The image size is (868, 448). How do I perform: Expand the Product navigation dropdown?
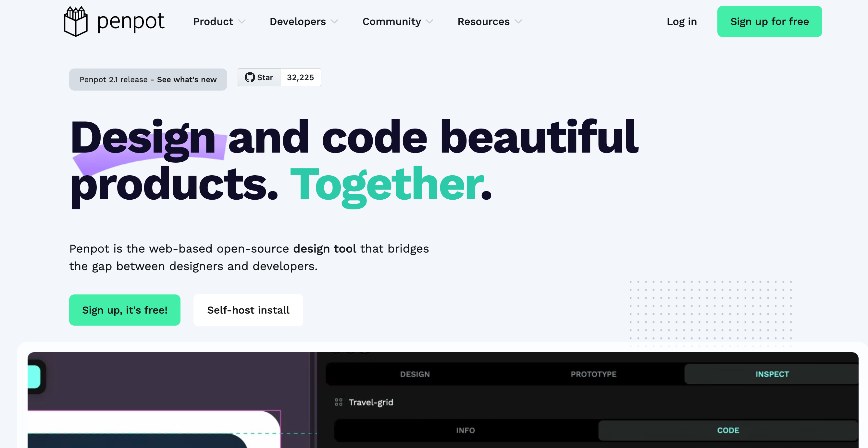point(220,21)
